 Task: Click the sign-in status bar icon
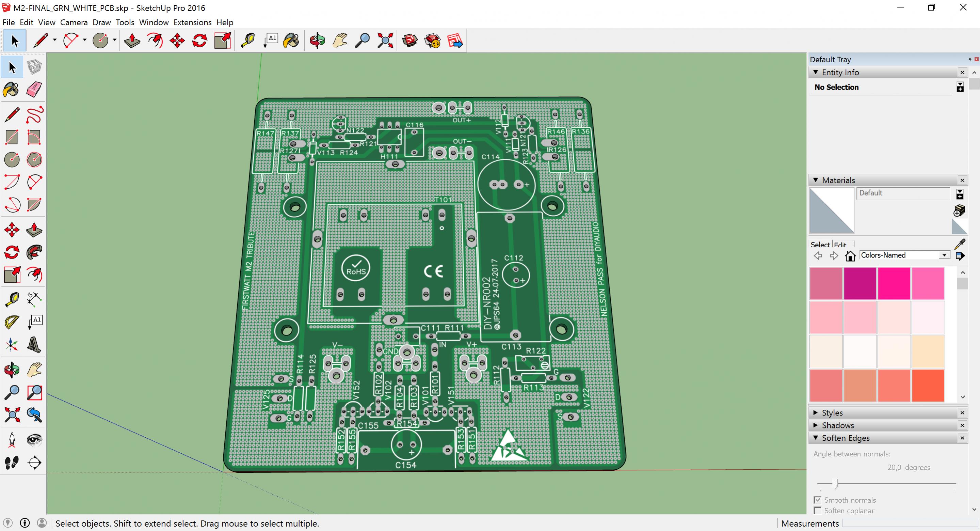[42, 523]
